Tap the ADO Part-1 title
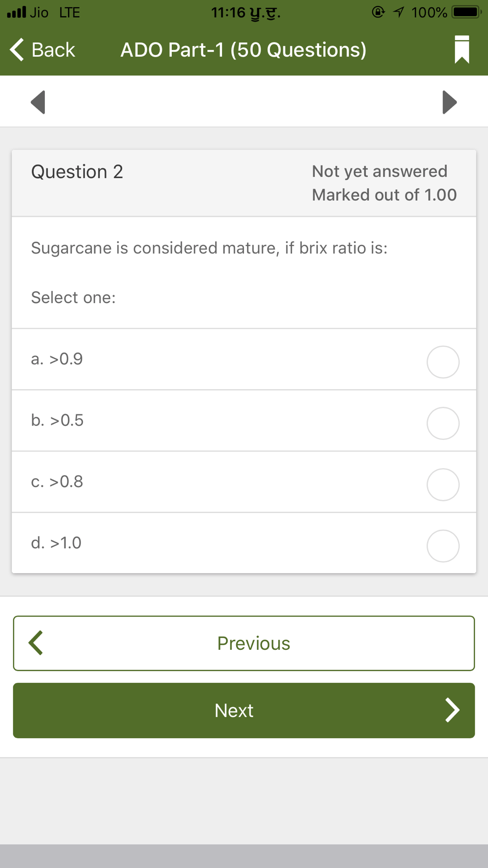The image size is (488, 868). 244,50
